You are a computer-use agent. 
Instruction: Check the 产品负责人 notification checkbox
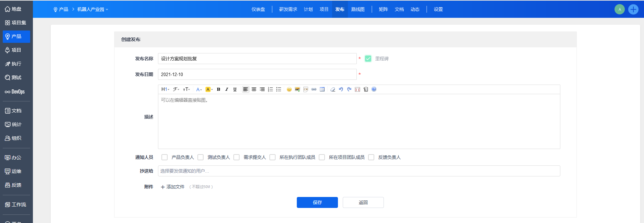[x=165, y=157]
